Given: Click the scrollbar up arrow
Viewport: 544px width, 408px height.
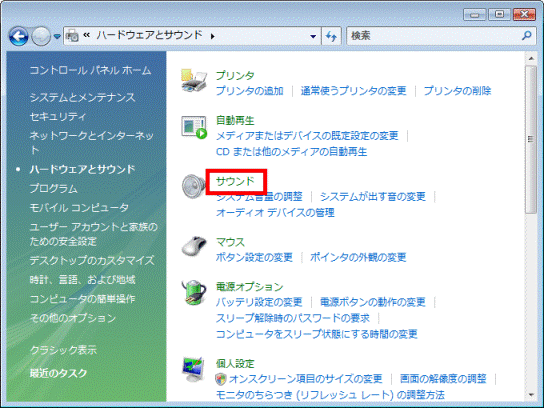Looking at the screenshot, I should pos(531,58).
